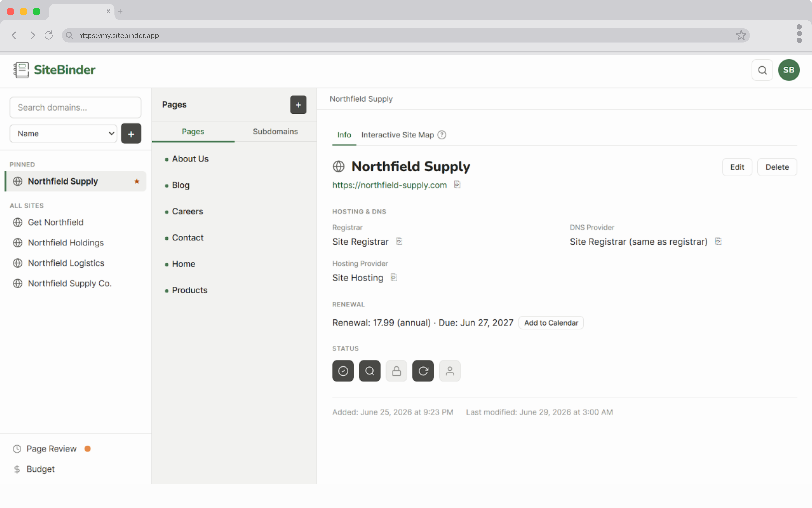Click the Page Review clock icon

pos(17,449)
